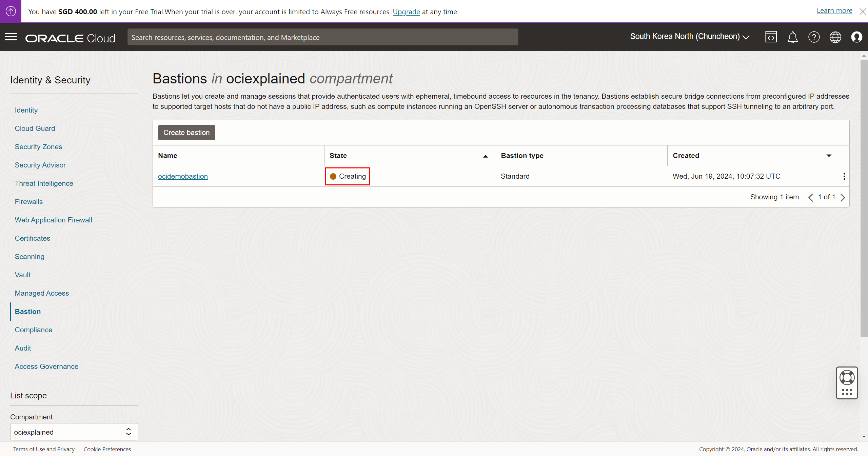Sort table by Created column arrow
The width and height of the screenshot is (868, 456).
click(x=829, y=156)
